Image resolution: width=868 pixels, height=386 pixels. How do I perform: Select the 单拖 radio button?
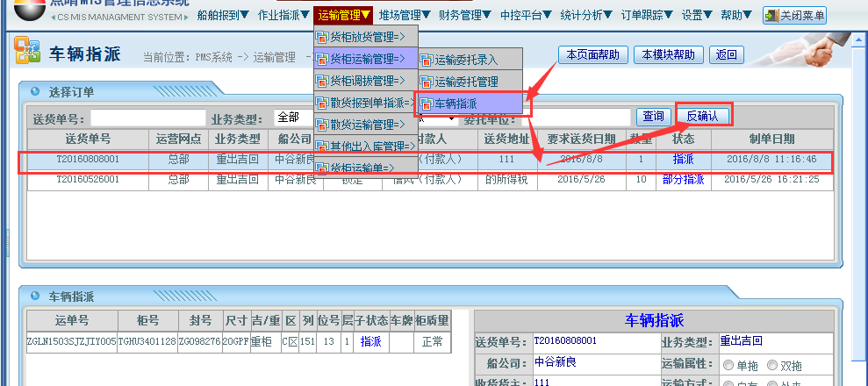point(728,364)
